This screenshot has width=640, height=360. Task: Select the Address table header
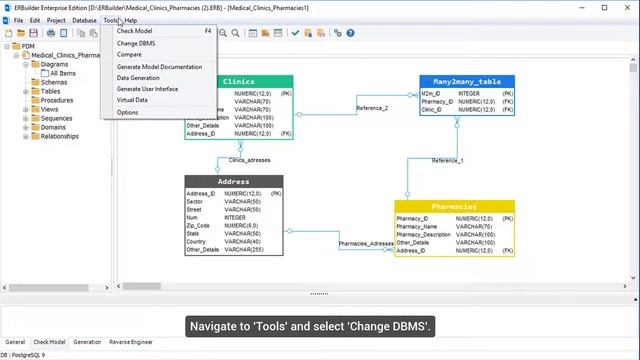233,182
